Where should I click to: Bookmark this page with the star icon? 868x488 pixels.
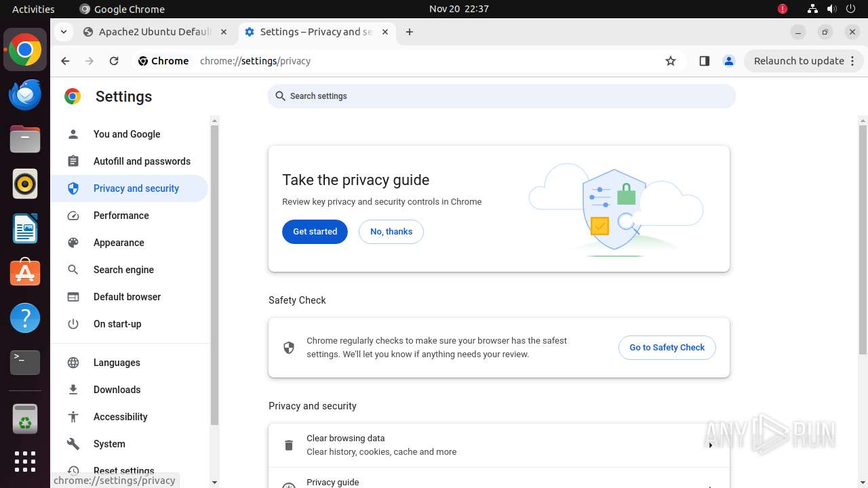pyautogui.click(x=671, y=61)
